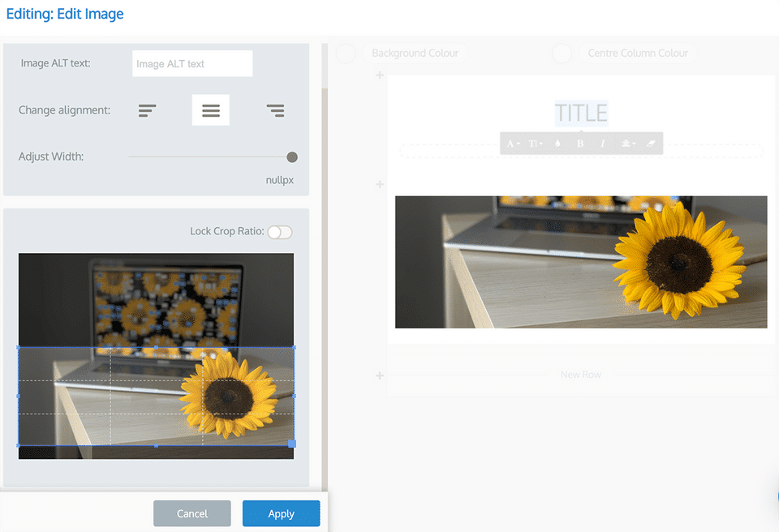Open text colour droplet tool
This screenshot has height=532, width=779.
pos(557,144)
